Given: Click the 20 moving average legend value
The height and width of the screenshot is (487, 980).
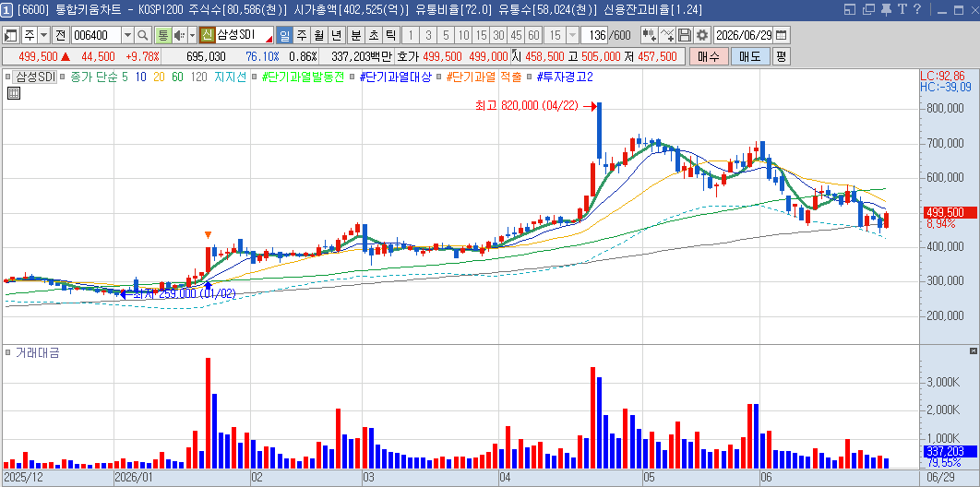Looking at the screenshot, I should 159,77.
